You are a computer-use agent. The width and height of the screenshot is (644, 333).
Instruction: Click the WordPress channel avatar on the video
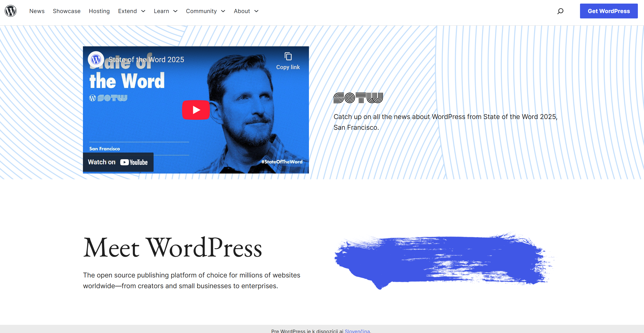[x=95, y=59]
